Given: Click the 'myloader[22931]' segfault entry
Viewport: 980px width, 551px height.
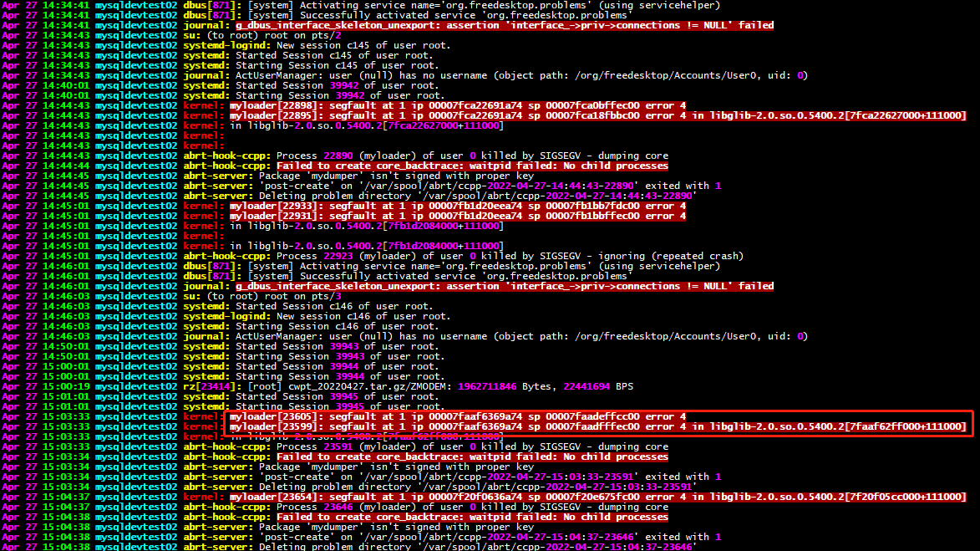Looking at the screenshot, I should coord(458,216).
